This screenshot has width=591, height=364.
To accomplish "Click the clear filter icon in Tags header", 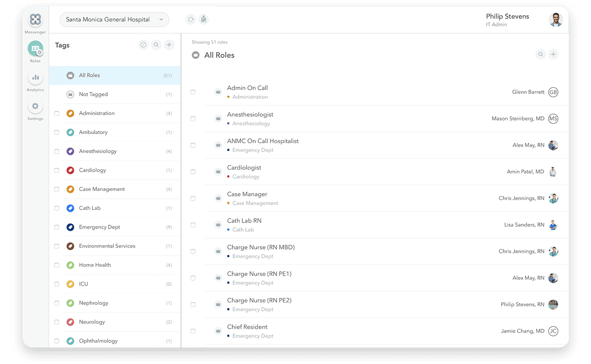I will pos(143,45).
